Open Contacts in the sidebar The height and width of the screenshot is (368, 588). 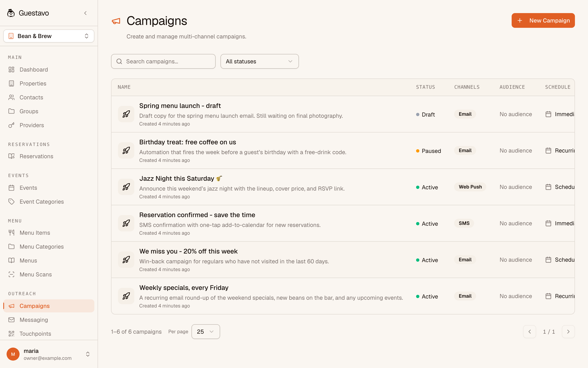49,97
